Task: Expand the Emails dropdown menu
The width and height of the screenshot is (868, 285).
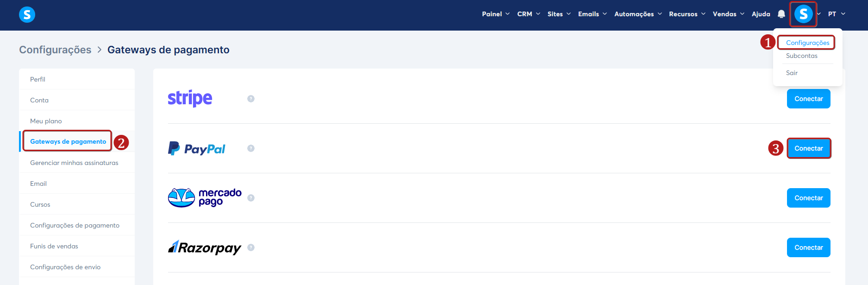Action: tap(593, 14)
